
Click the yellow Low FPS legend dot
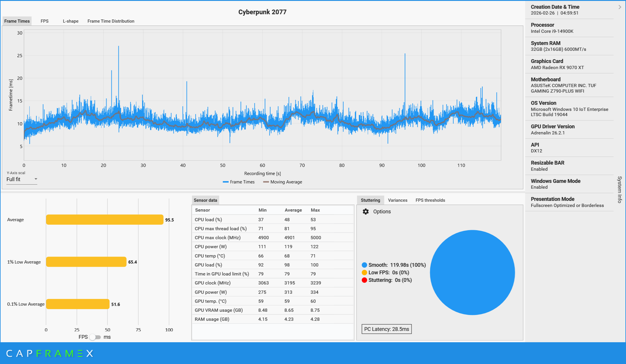tap(365, 273)
